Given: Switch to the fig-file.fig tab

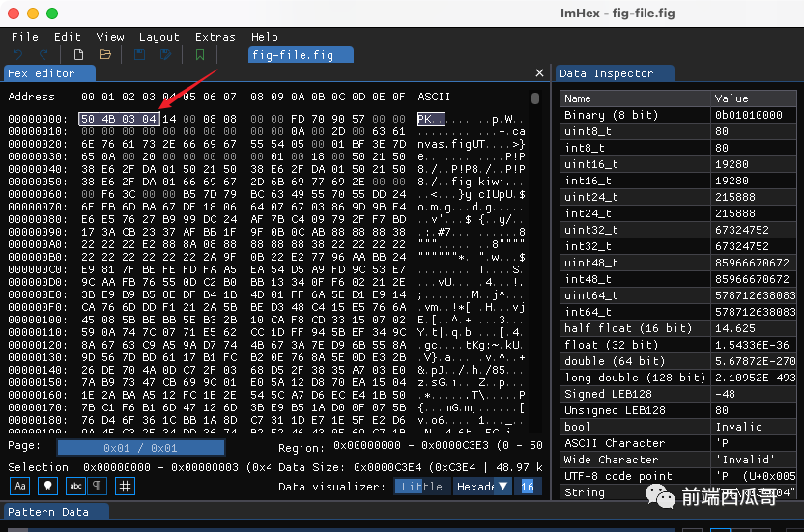Looking at the screenshot, I should coord(292,55).
